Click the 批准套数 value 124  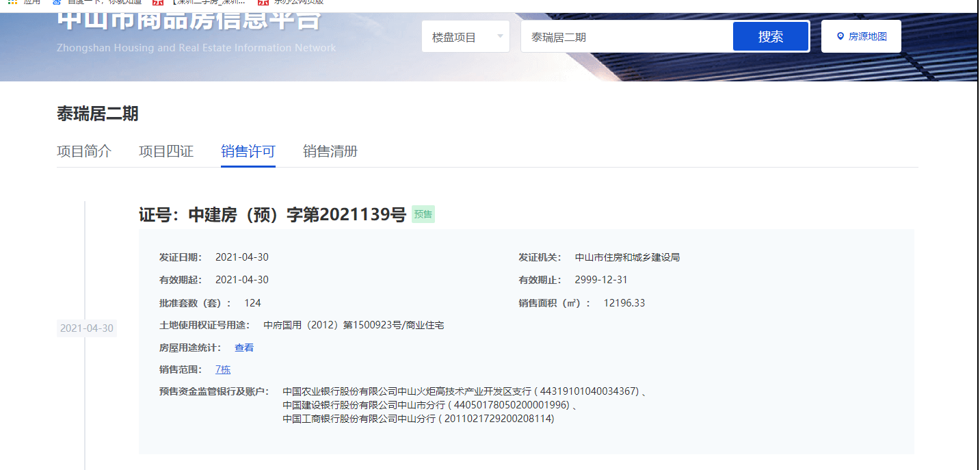[x=252, y=303]
